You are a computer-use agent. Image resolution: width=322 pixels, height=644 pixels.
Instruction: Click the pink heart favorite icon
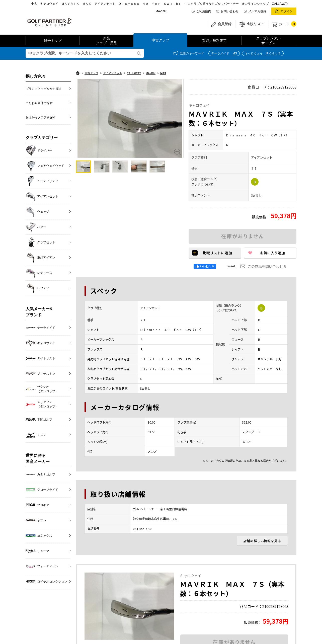pos(250,253)
